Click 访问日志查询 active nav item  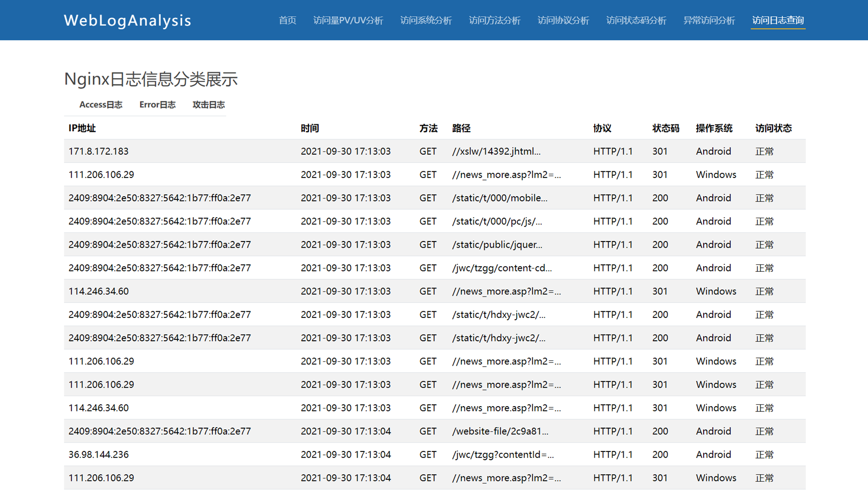click(778, 20)
